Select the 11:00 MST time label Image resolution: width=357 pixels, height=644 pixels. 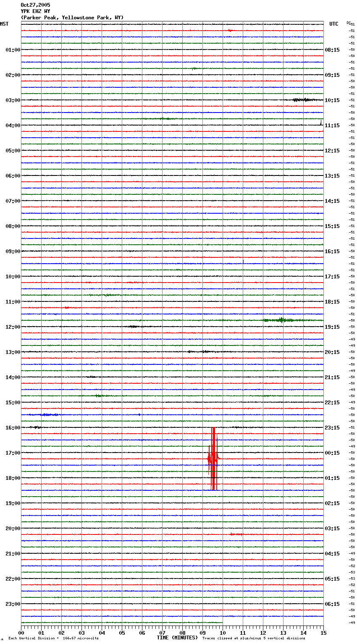click(13, 302)
